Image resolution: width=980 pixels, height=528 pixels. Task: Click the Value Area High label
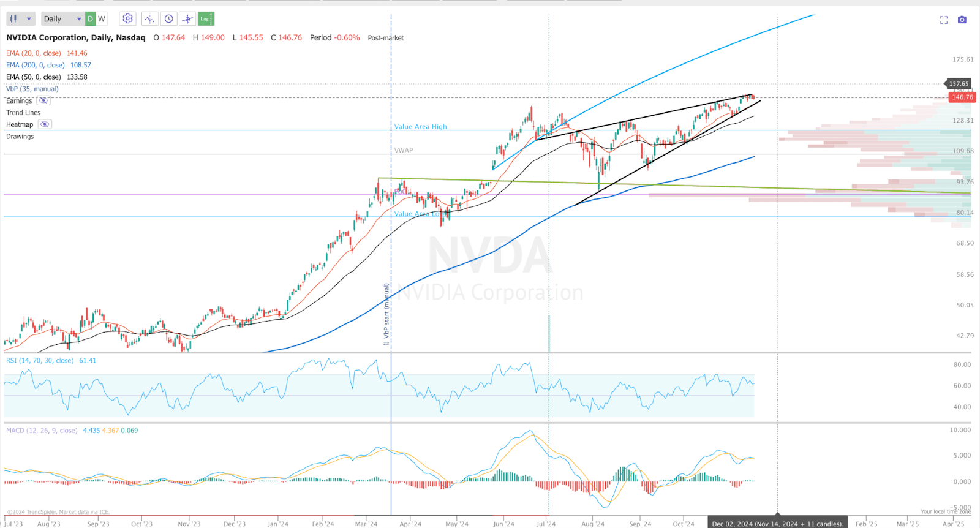tap(421, 127)
